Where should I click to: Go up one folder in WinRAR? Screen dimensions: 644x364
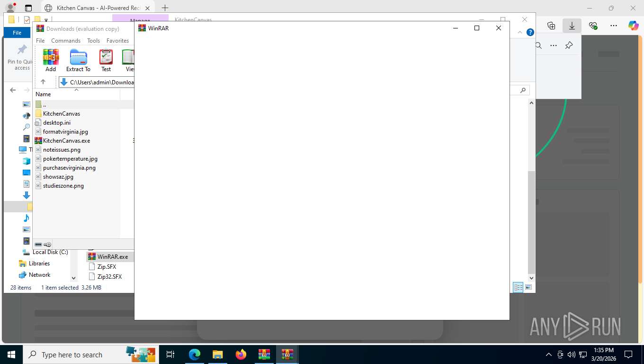tap(43, 82)
